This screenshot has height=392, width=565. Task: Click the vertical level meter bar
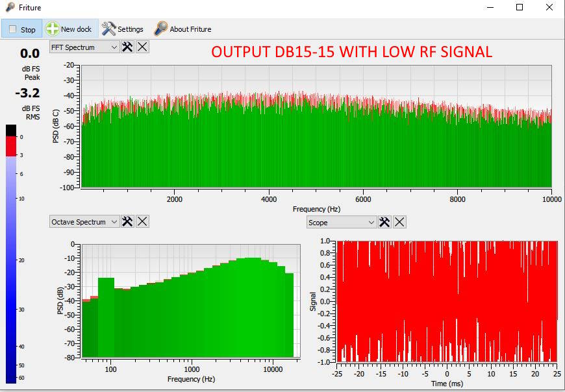coord(11,254)
